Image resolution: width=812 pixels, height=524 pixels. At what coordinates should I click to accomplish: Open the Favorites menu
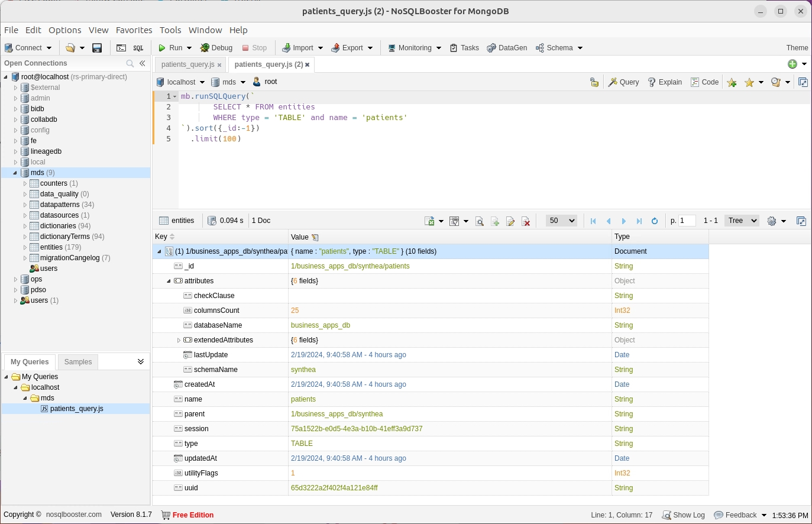tap(134, 30)
